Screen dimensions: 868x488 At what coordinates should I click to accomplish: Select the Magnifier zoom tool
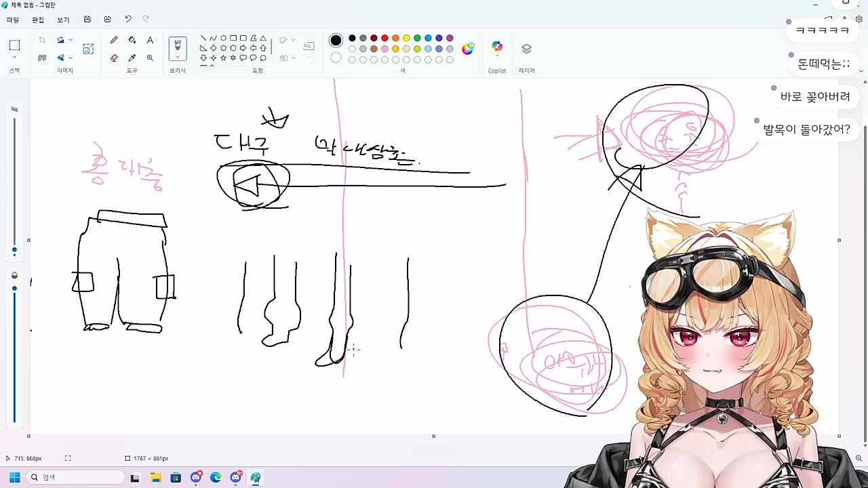150,58
